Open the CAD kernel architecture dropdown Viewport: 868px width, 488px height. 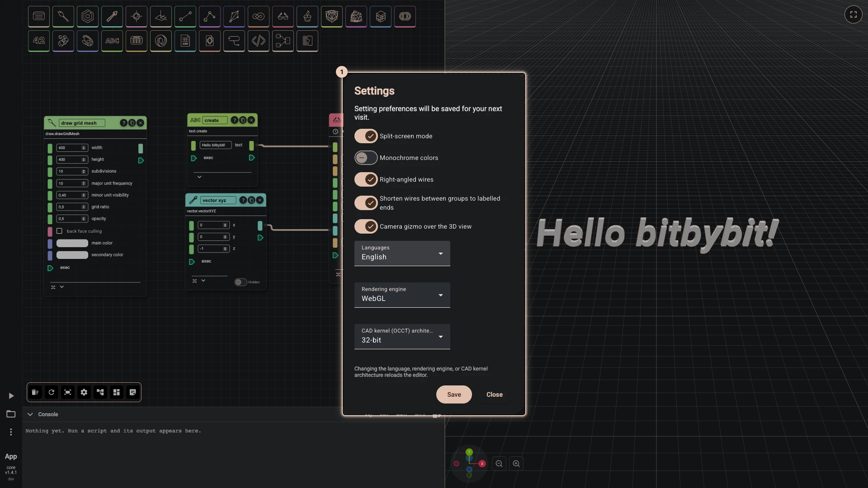click(402, 336)
